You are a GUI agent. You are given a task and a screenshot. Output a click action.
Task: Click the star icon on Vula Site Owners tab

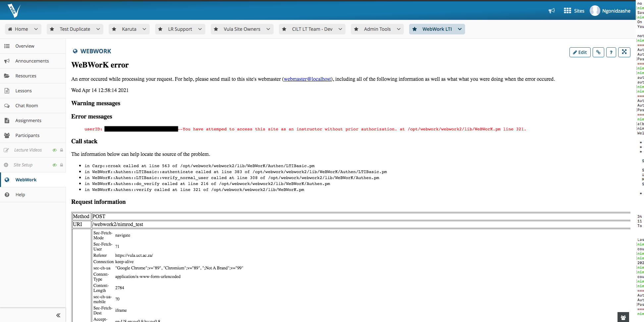(216, 29)
